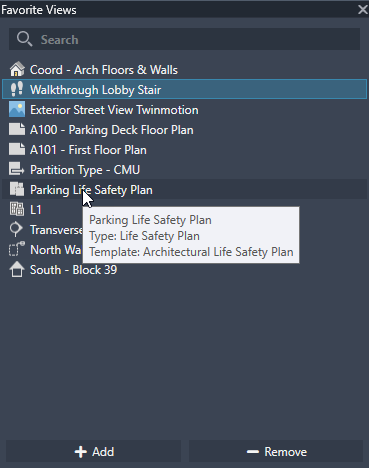Click the floor plan icon next to L1
The image size is (369, 468).
(x=17, y=209)
